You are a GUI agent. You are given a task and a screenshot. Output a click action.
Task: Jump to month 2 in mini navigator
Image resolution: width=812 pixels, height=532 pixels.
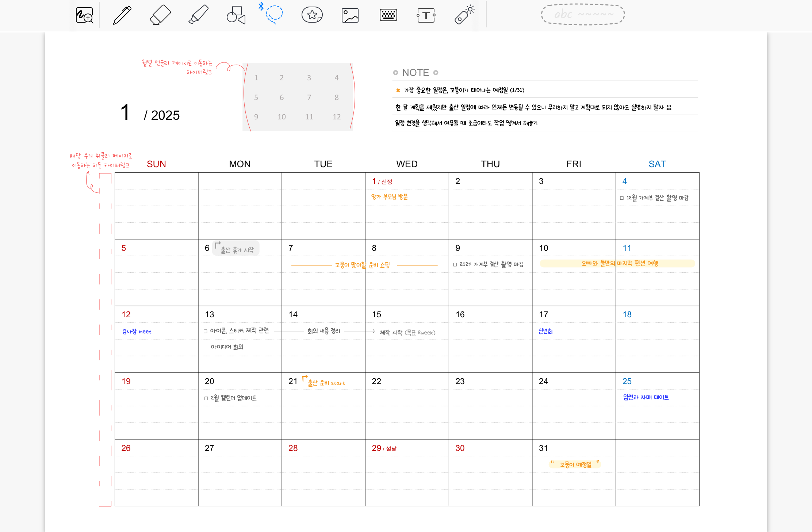click(x=281, y=78)
